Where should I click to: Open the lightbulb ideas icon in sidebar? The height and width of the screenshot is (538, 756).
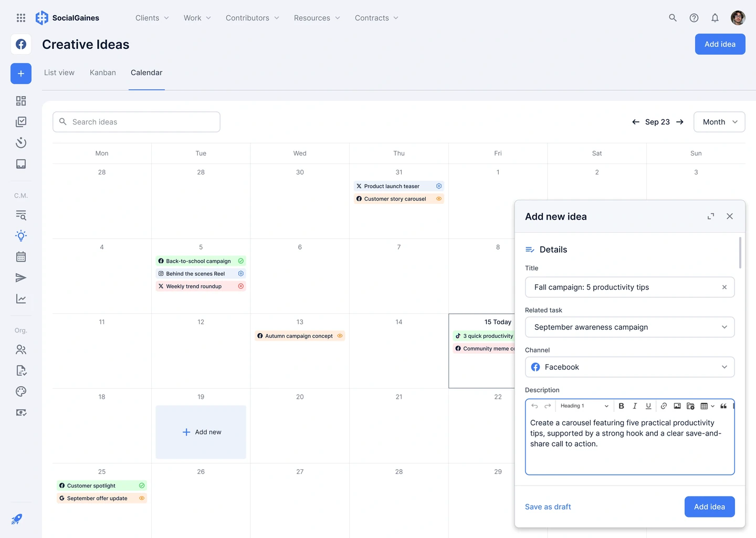21,235
